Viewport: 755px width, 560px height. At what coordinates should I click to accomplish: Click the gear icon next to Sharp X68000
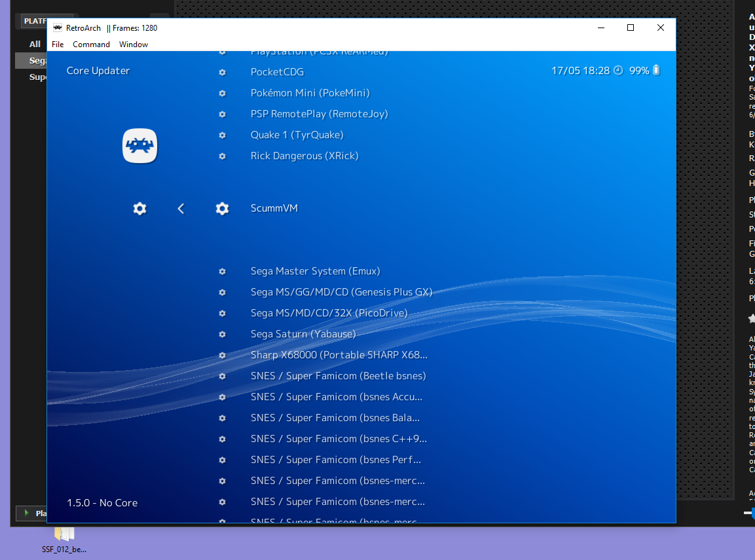coord(222,356)
